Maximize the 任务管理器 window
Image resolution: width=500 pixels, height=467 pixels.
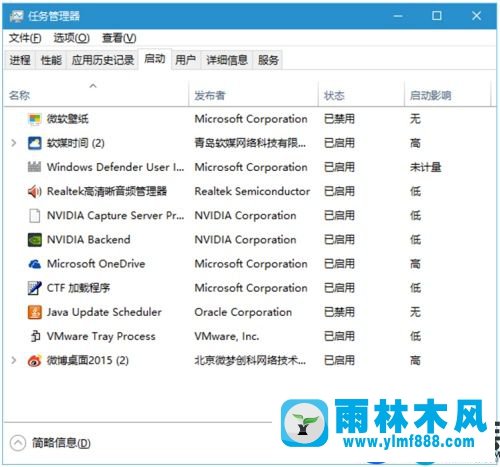[x=437, y=16]
